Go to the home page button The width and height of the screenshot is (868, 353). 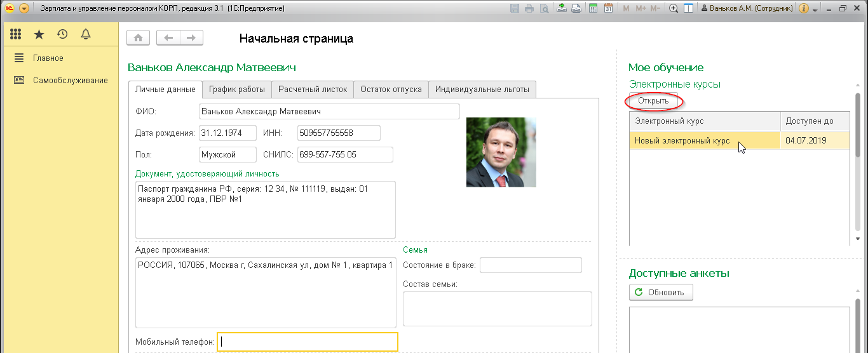pyautogui.click(x=139, y=38)
